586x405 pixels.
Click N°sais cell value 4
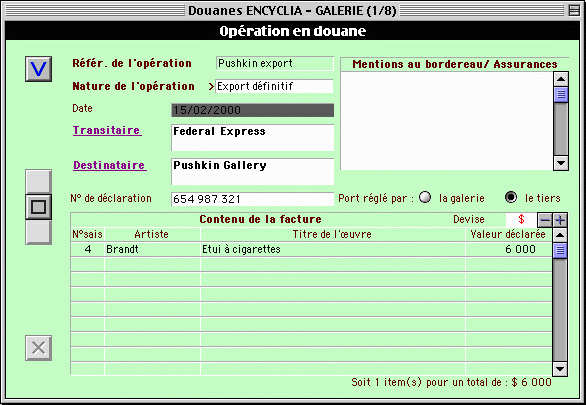pyautogui.click(x=87, y=249)
